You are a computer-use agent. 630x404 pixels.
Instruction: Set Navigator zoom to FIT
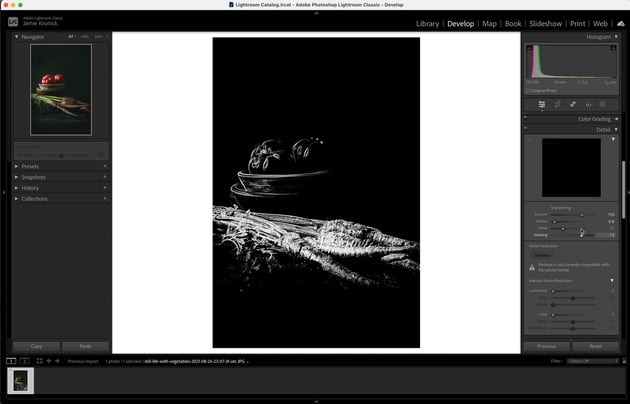[x=71, y=37]
